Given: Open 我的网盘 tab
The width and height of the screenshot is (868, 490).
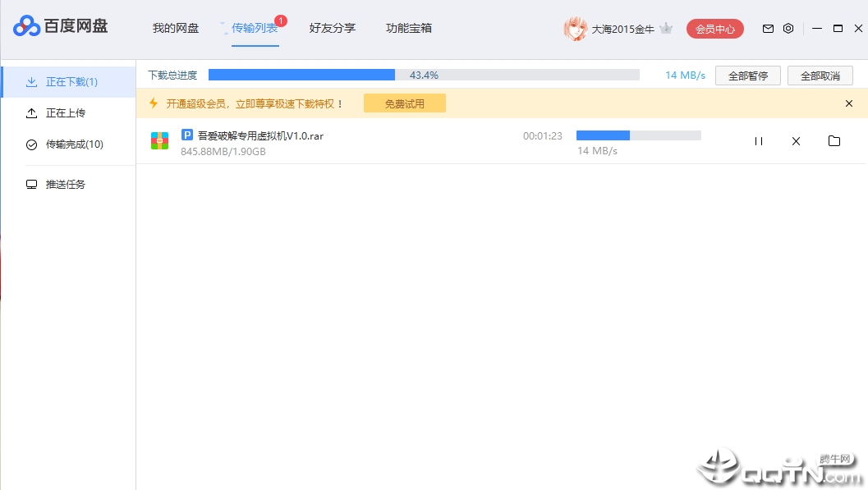Looking at the screenshot, I should pos(176,28).
